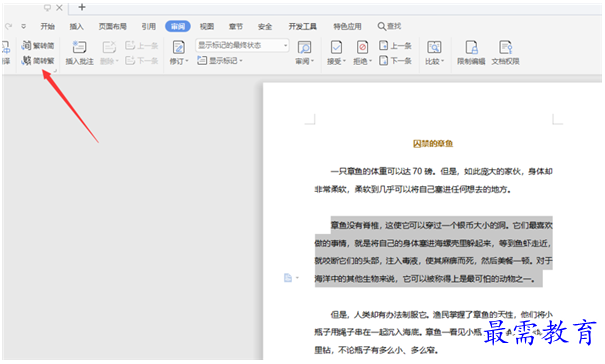Open the 接受 dropdown arrow
The width and height of the screenshot is (605, 364).
pos(344,61)
